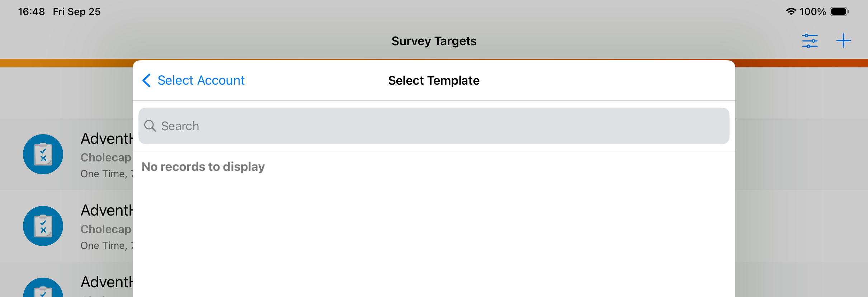Tap the battery status icon
This screenshot has height=297, width=868.
click(x=840, y=11)
